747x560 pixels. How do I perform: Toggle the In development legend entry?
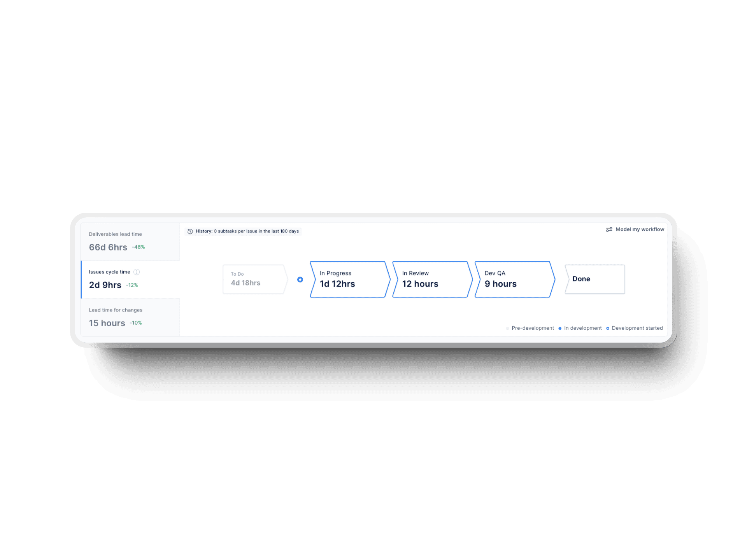coord(582,328)
